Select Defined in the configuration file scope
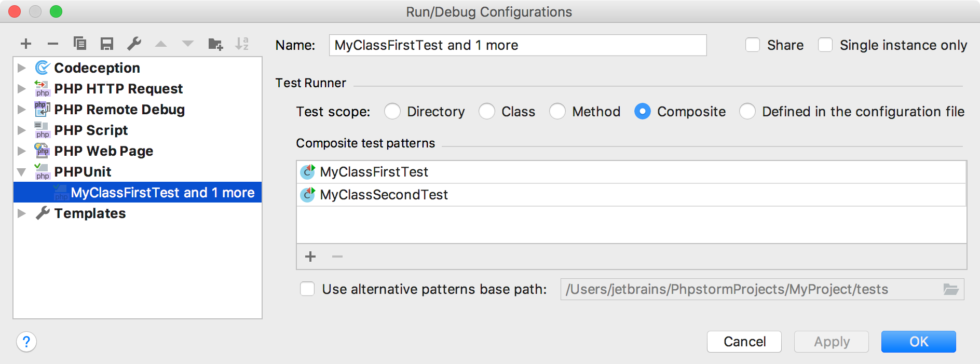The image size is (980, 364). pos(747,111)
